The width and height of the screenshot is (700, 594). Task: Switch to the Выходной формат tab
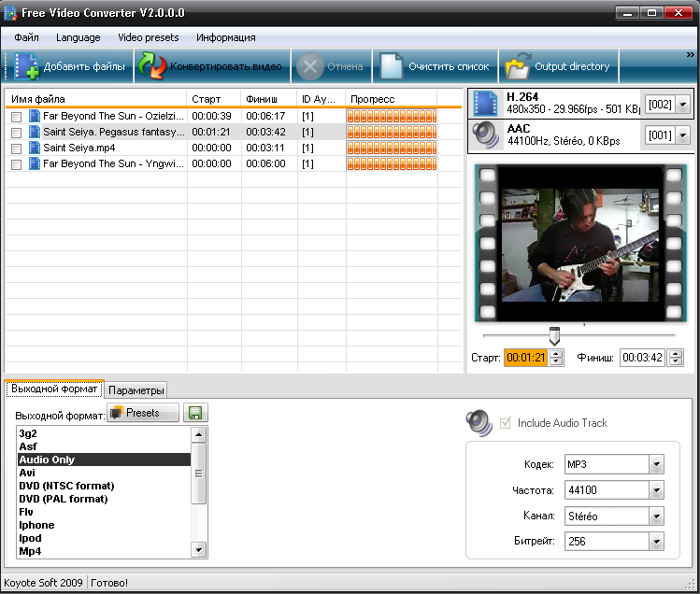point(54,389)
